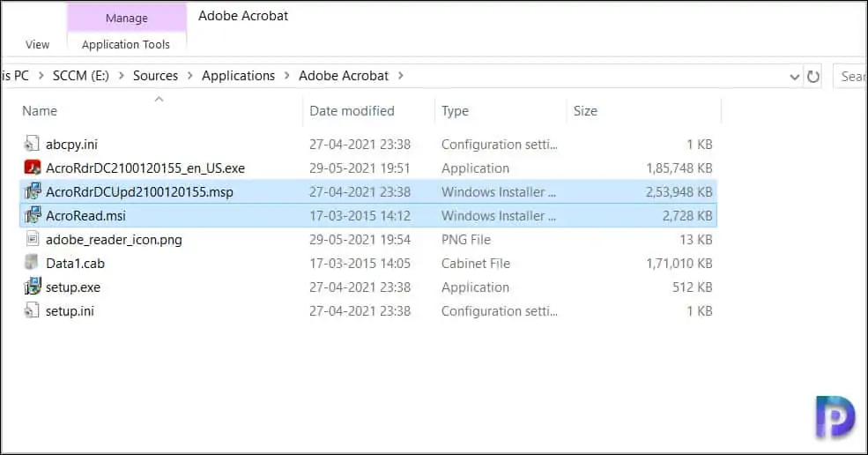Click the setup.exe application icon
868x455 pixels.
pyautogui.click(x=32, y=287)
